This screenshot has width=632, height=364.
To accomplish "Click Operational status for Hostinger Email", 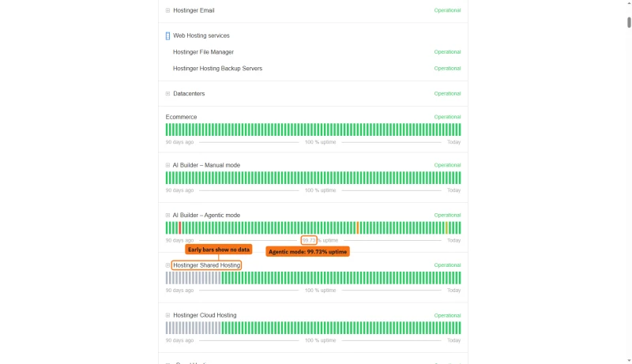I will point(447,10).
